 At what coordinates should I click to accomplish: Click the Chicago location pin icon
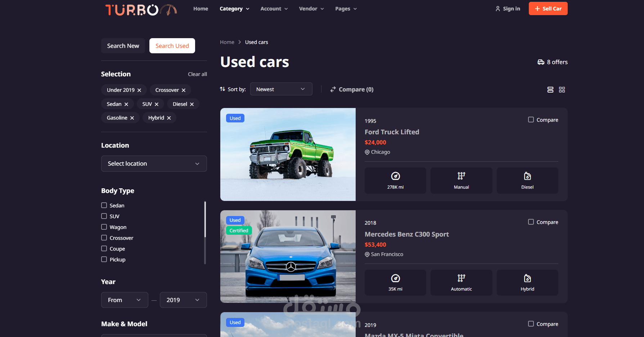click(367, 152)
